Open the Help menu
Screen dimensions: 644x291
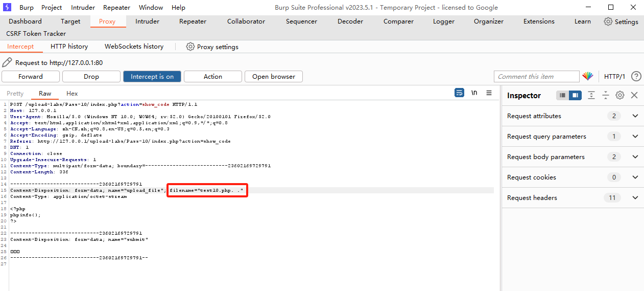click(178, 7)
